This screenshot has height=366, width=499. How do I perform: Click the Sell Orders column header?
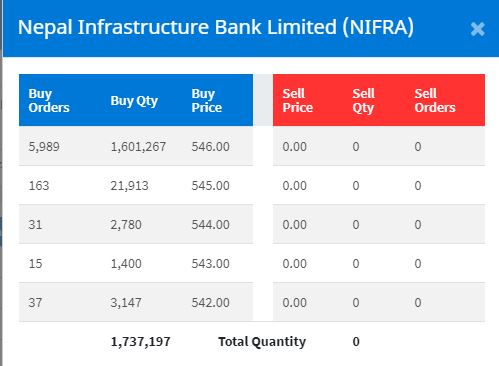click(435, 100)
